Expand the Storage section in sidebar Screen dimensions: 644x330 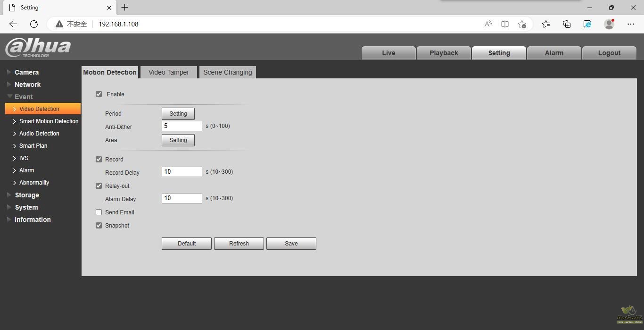tap(27, 195)
